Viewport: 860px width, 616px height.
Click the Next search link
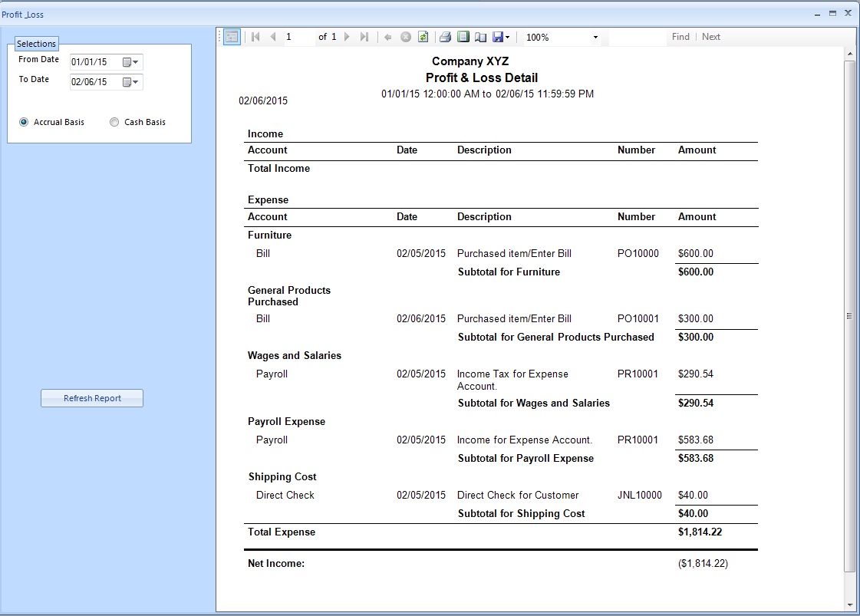711,37
